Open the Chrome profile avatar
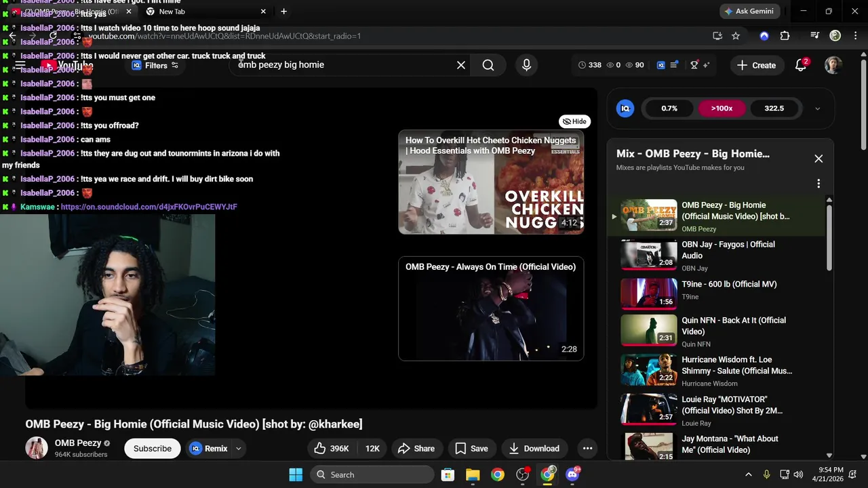Image resolution: width=868 pixels, height=488 pixels. pos(835,36)
